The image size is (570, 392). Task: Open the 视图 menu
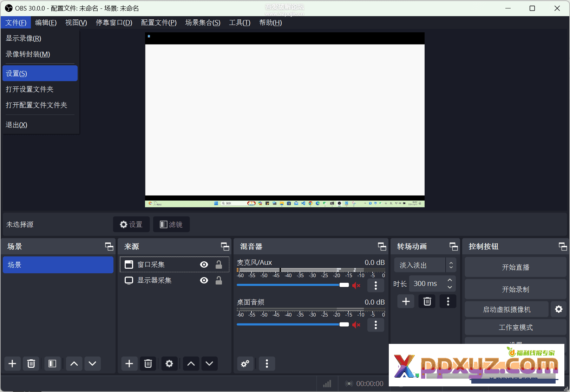(x=76, y=22)
